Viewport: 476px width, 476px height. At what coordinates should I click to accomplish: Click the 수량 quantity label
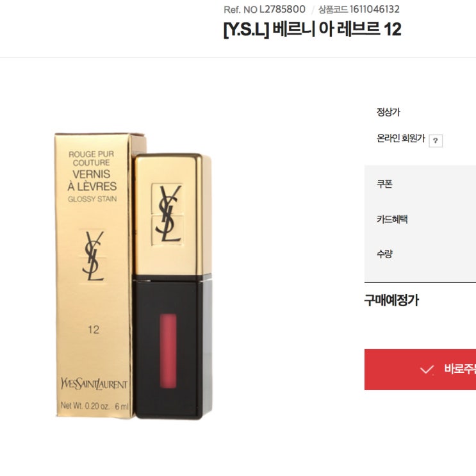[384, 254]
